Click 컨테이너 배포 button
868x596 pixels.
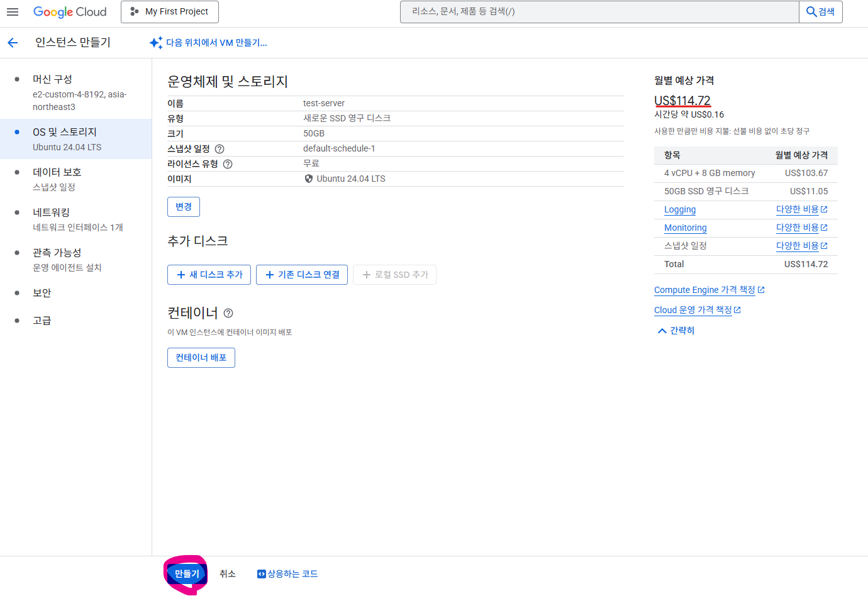pos(201,358)
